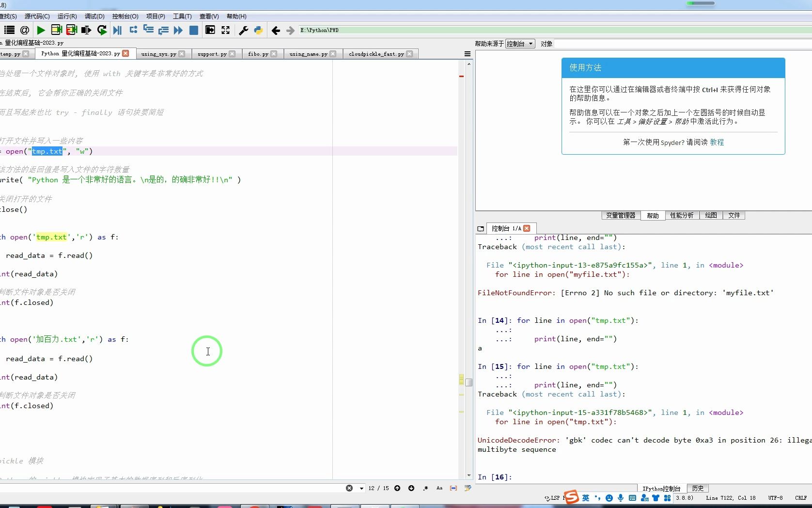This screenshot has height=508, width=812.
Task: Open 源代码(C) menu
Action: pyautogui.click(x=37, y=16)
